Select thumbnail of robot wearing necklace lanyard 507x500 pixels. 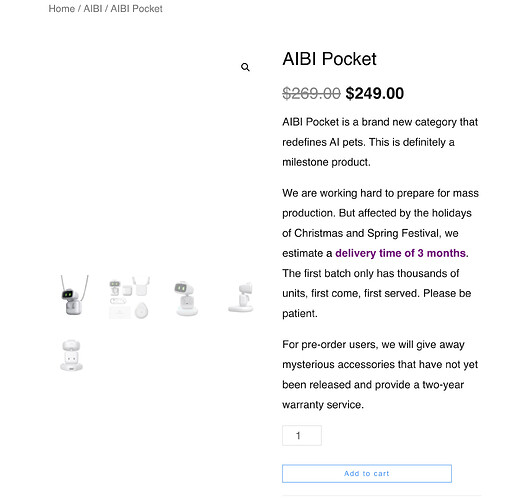(74, 295)
